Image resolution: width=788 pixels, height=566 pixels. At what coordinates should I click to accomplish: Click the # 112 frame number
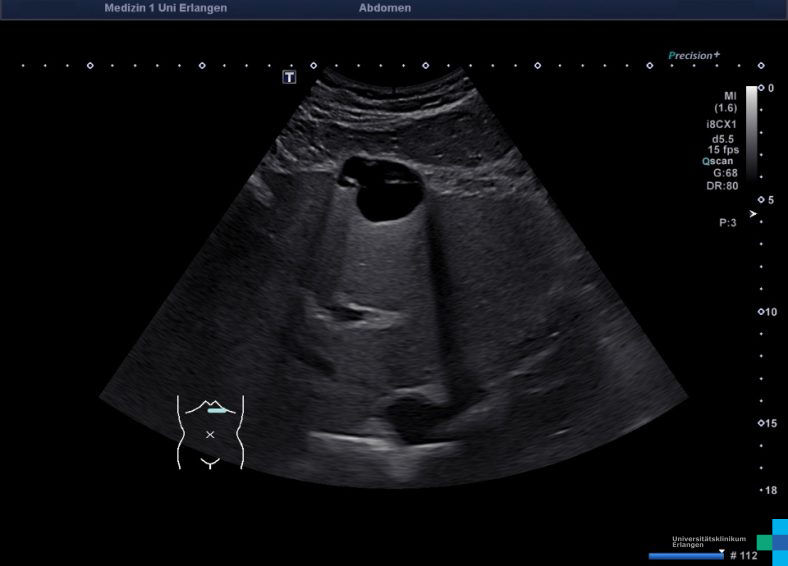point(744,556)
